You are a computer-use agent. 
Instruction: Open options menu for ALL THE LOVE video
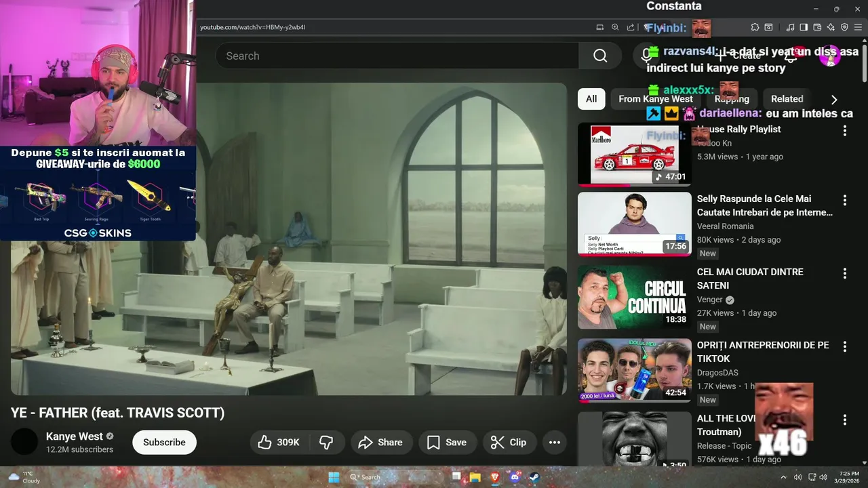[x=845, y=420]
